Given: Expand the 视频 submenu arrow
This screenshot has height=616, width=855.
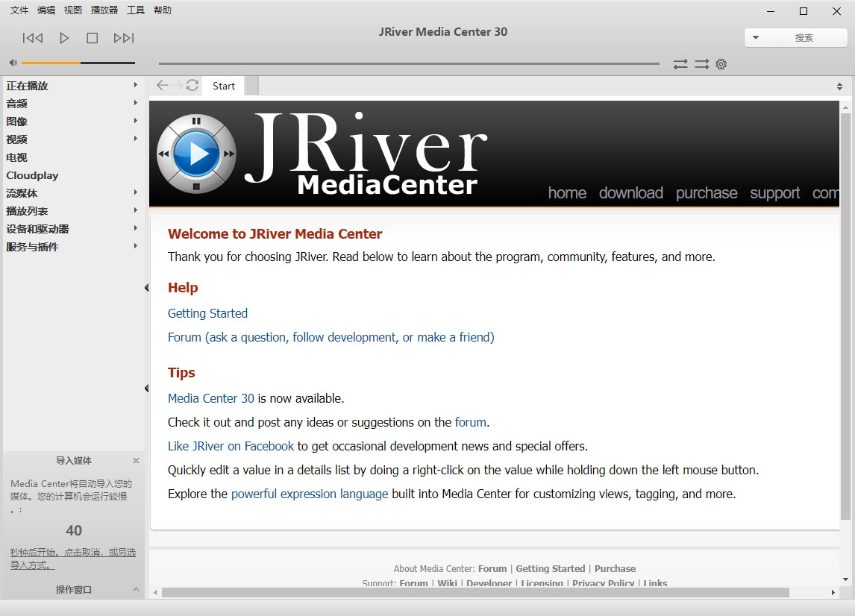Looking at the screenshot, I should tap(135, 139).
